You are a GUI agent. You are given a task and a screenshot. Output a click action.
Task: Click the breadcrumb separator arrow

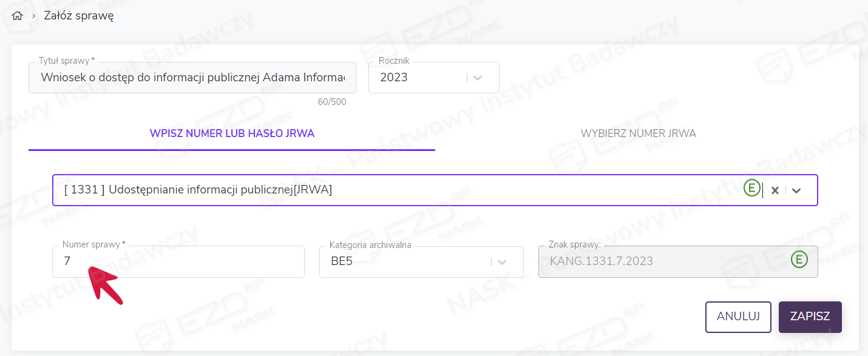(34, 16)
